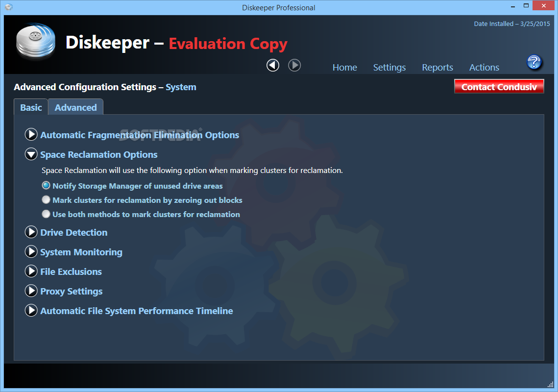Maximize the Diskeeper Professional window
The width and height of the screenshot is (558, 392).
526,6
